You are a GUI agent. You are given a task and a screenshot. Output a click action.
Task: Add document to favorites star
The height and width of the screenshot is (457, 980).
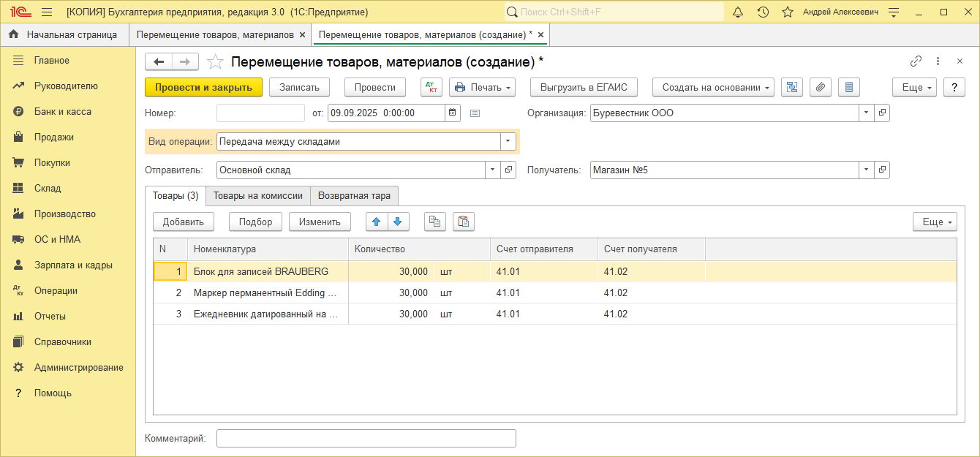click(215, 61)
